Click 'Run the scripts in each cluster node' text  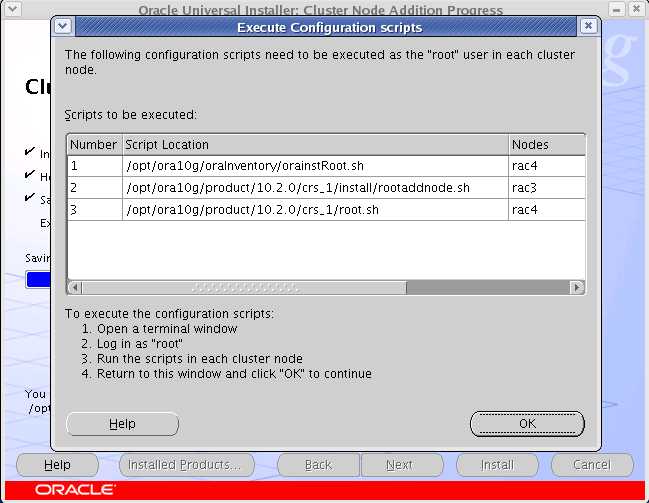(x=200, y=359)
